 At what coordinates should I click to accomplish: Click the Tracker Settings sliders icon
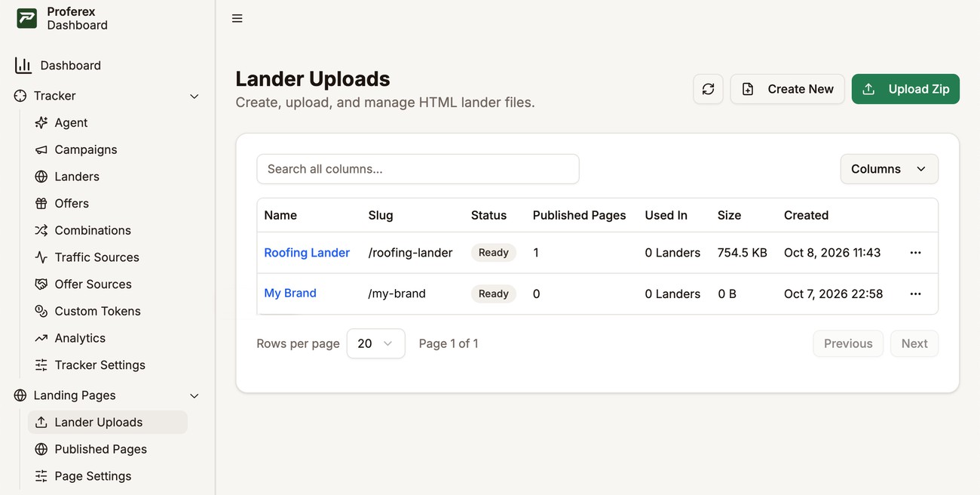coord(41,365)
